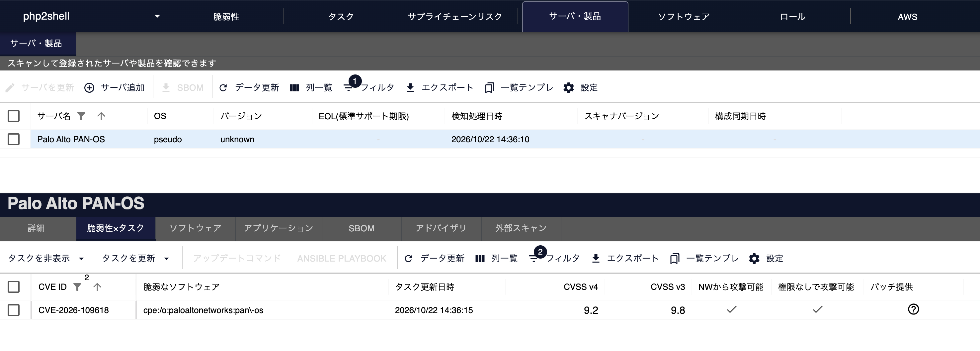The image size is (980, 351).
Task: Check the CVE-2026-109618 row checkbox
Action: 14,310
